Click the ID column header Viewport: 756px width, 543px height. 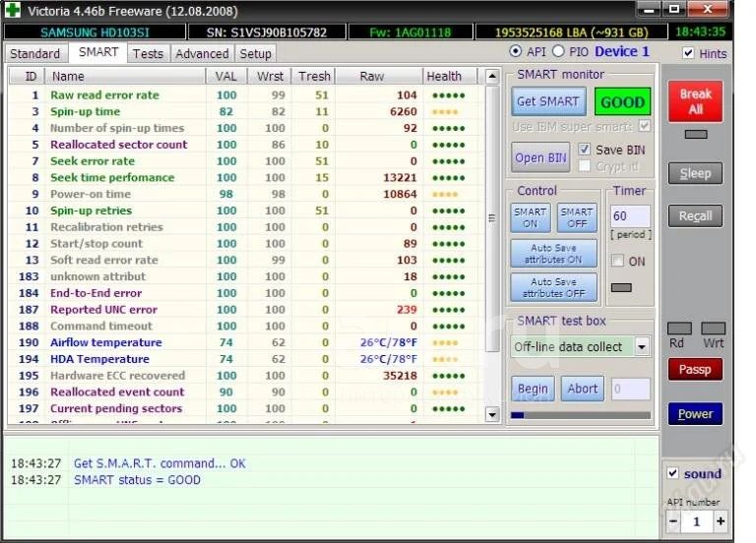click(x=27, y=76)
